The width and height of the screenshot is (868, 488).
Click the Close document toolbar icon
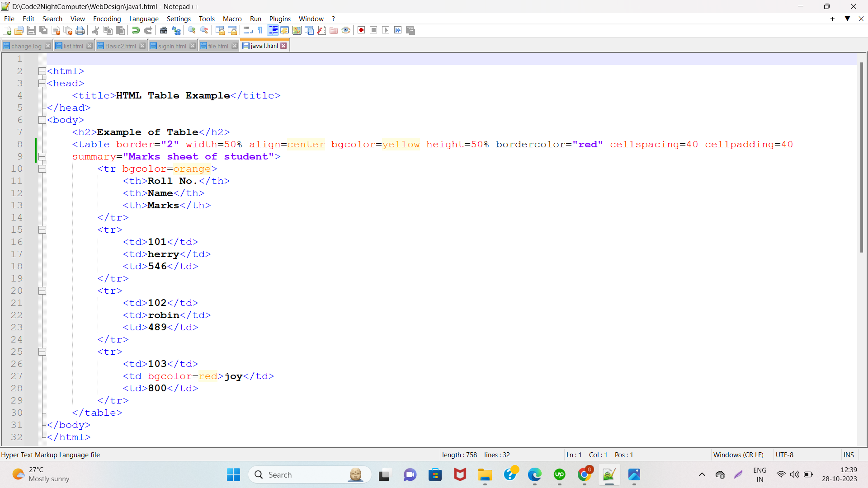(x=56, y=30)
